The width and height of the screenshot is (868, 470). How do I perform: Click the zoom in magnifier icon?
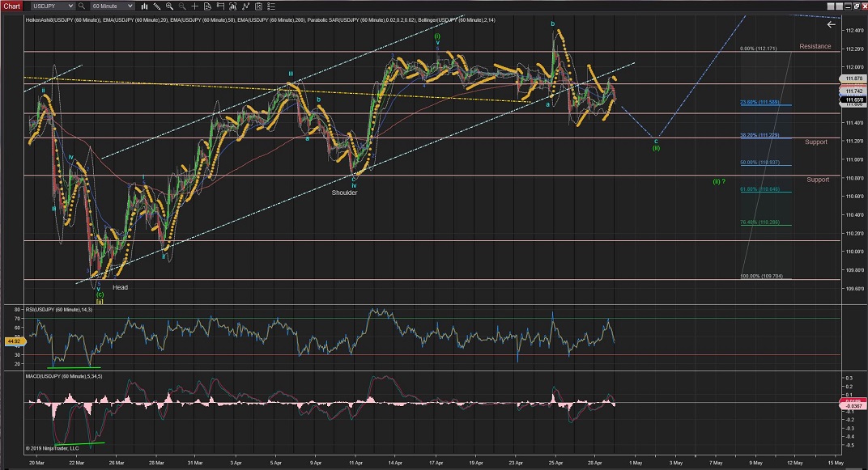point(169,6)
